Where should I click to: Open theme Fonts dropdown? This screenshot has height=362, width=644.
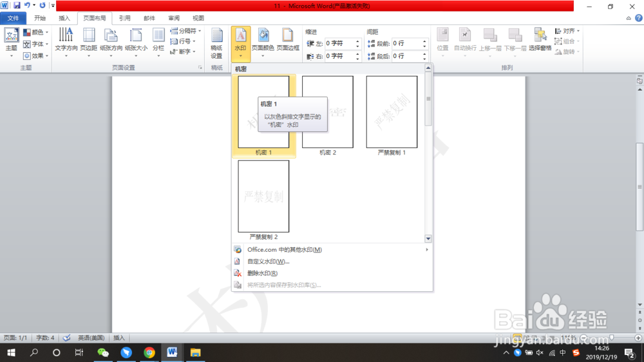(x=35, y=44)
